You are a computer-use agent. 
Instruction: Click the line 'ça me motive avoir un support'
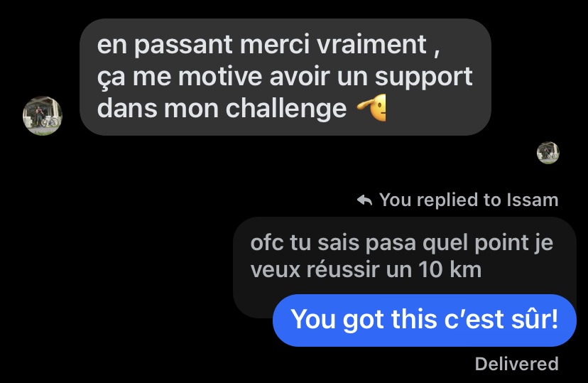tap(285, 77)
